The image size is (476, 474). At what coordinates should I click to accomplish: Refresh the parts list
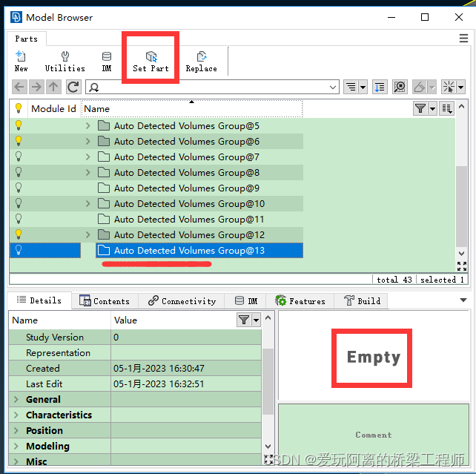[x=73, y=87]
